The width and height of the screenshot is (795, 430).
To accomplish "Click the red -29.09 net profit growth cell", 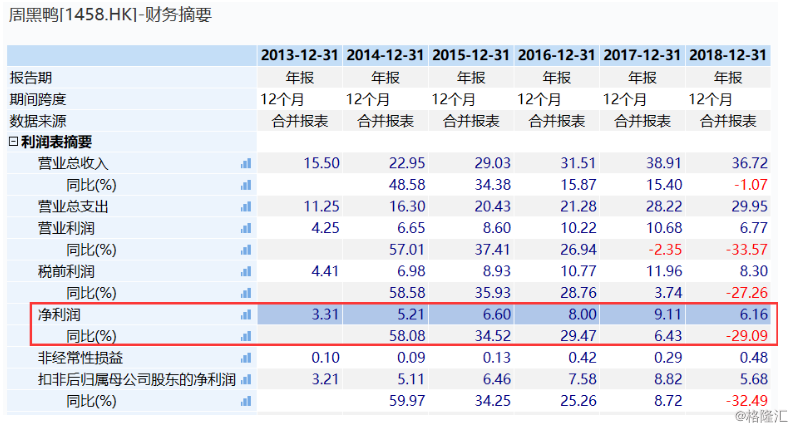I will [747, 336].
